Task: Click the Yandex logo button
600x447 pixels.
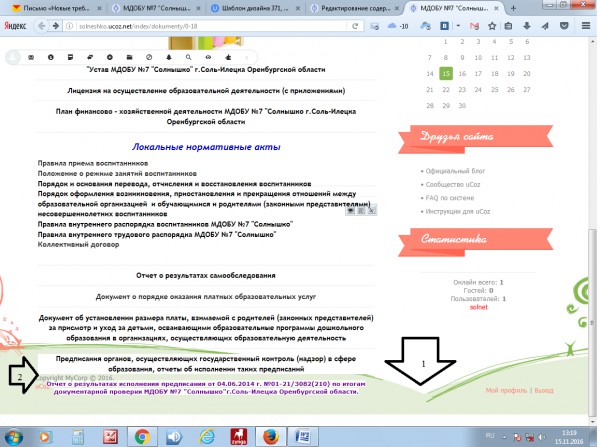Action: click(15, 26)
